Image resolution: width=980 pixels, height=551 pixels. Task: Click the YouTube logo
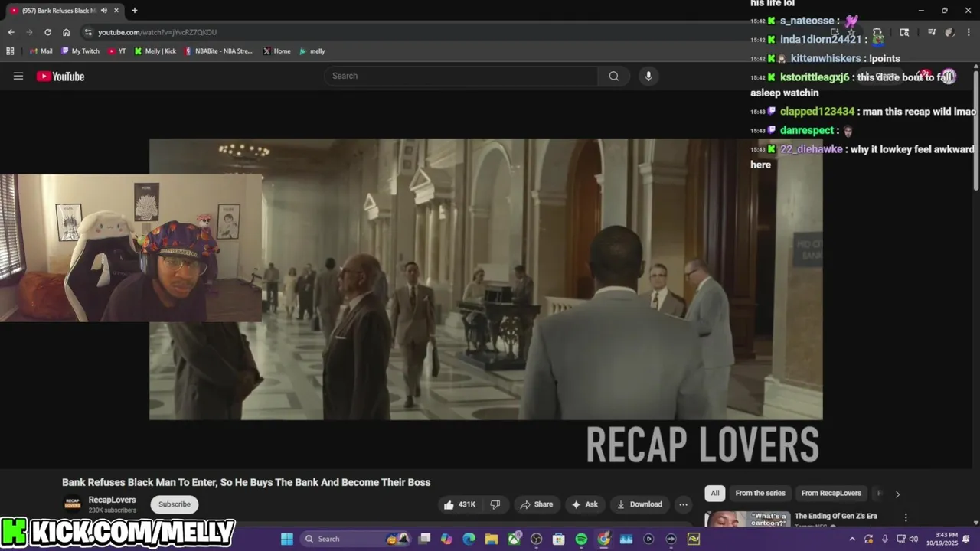click(60, 76)
